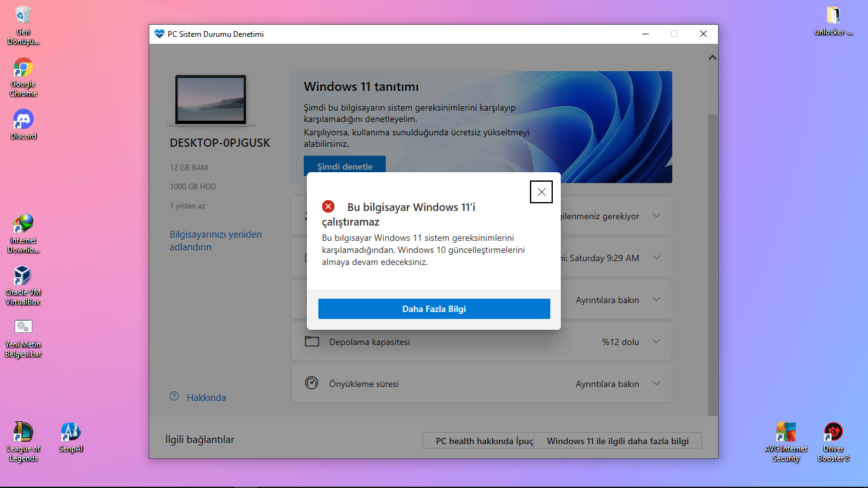Expand the Depolama kapasitesi section chevron
The width and height of the screenshot is (868, 488).
[657, 342]
